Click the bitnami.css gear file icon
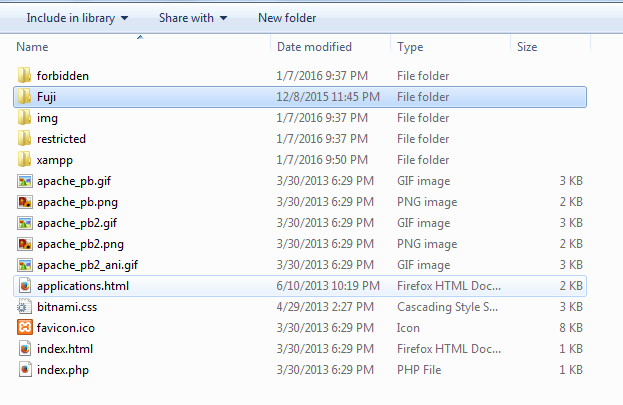Image resolution: width=623 pixels, height=405 pixels. pyautogui.click(x=25, y=307)
